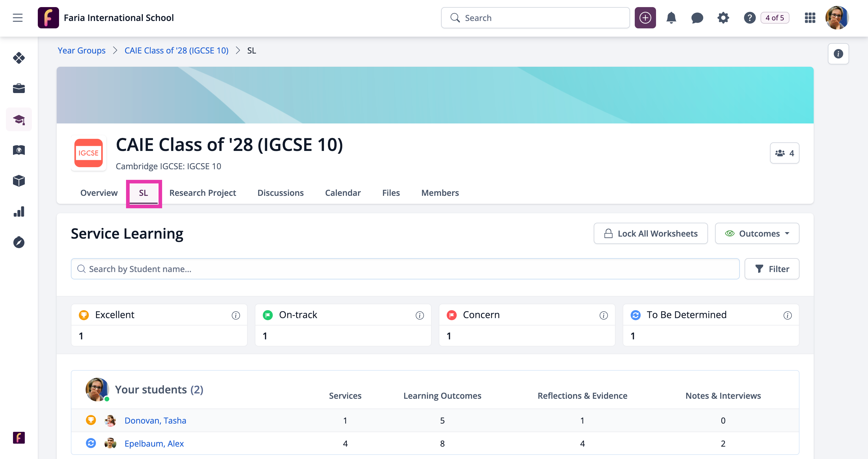Open the user profile avatar menu
This screenshot has height=459, width=868.
[837, 18]
